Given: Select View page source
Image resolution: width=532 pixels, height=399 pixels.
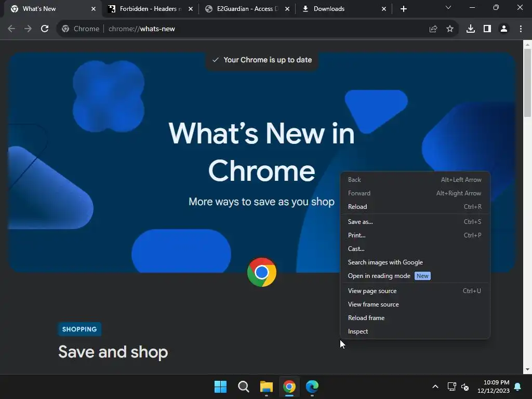Looking at the screenshot, I should coord(415,291).
